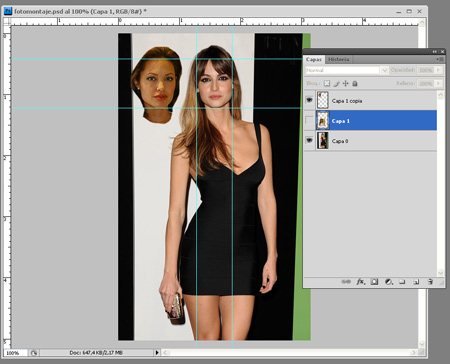The height and width of the screenshot is (364, 450).
Task: Click the link layers icon
Action: 346,282
